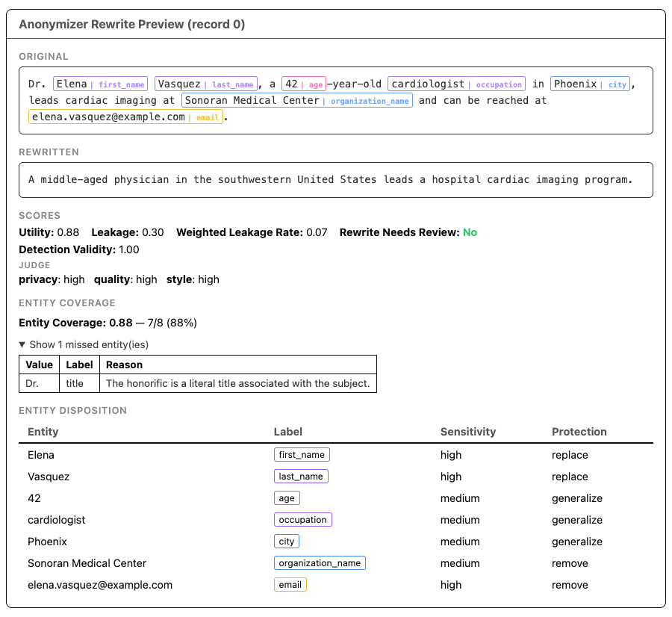
Task: Click the Elena first_name tag in original text
Action: click(100, 84)
